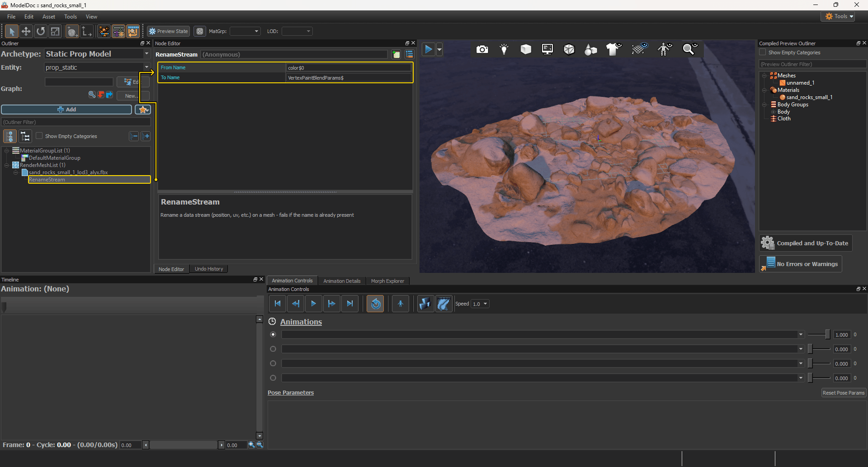868x467 pixels.
Task: Toggle the lighting bulb icon in viewport
Action: click(504, 49)
